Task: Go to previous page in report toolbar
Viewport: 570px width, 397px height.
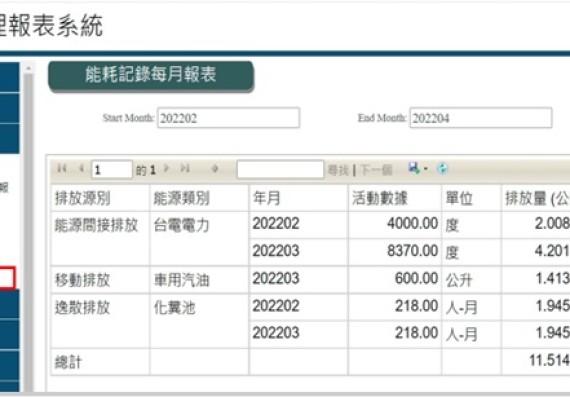Action: pyautogui.click(x=81, y=168)
